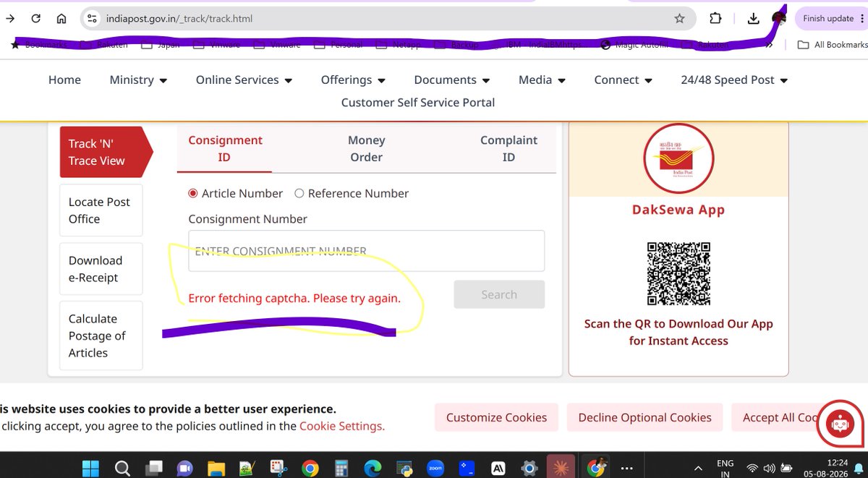868x478 pixels.
Task: Open the Cookie Settings link
Action: tap(342, 426)
